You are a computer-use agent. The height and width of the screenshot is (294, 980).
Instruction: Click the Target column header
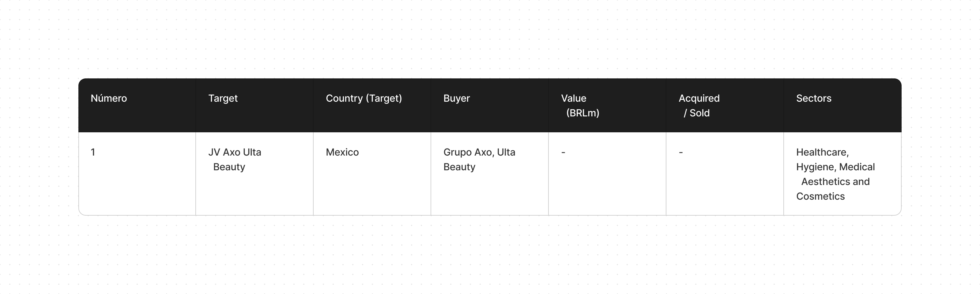click(x=223, y=98)
